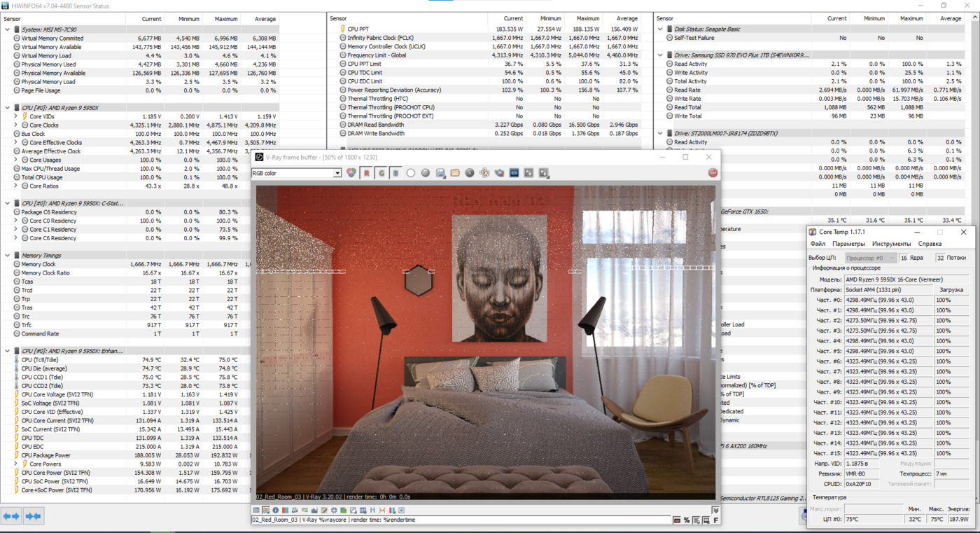Click the clear image icon in frame buffer

point(470,173)
